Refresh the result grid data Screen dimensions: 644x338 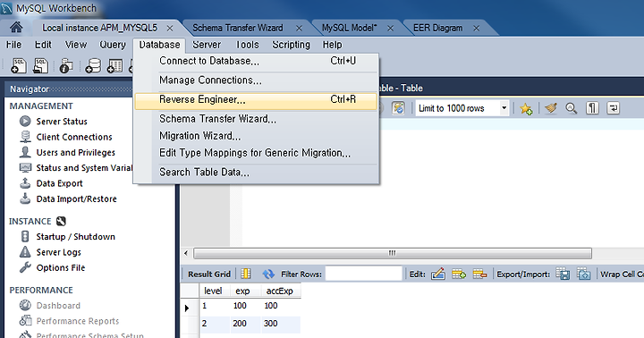click(268, 274)
